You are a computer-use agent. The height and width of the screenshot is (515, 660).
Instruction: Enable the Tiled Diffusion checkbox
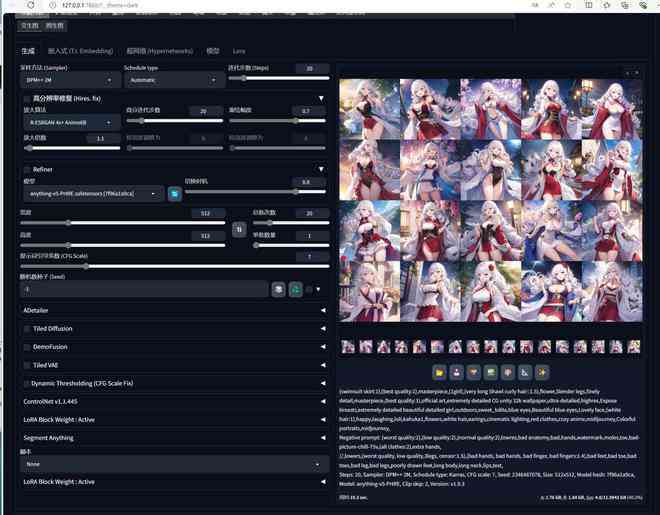point(27,329)
